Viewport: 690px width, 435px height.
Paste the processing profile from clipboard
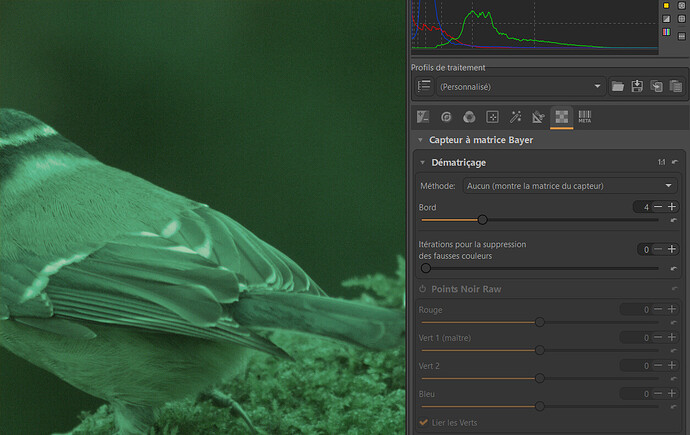pyautogui.click(x=675, y=87)
